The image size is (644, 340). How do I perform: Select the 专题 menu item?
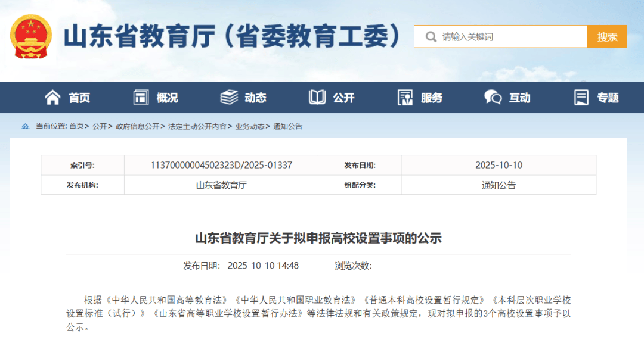tap(608, 98)
